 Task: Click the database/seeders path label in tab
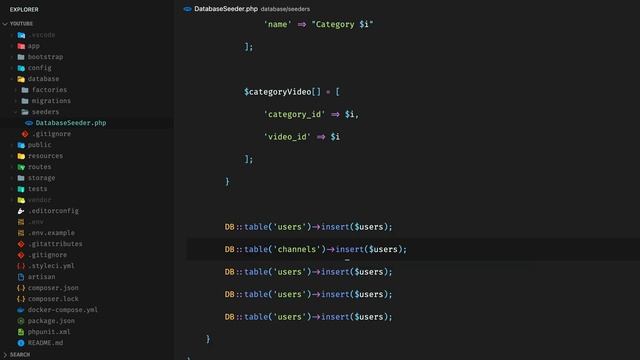[285, 9]
